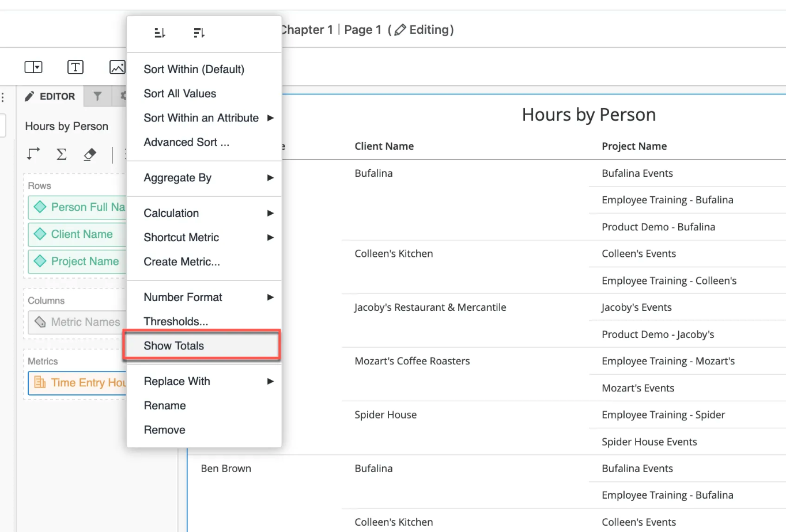Toggle the Show Totals option

[173, 345]
